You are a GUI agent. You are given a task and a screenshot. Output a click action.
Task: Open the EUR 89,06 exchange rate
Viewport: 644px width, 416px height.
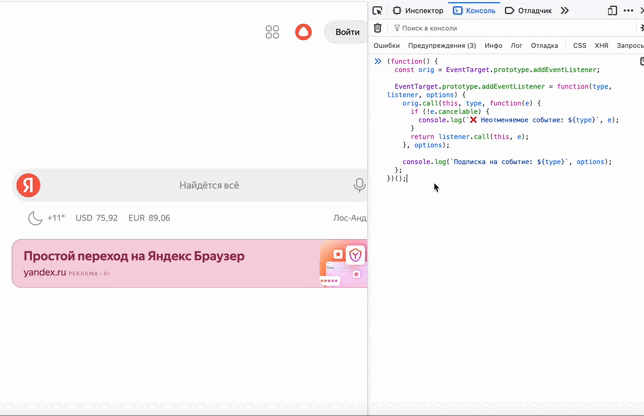[x=149, y=218]
